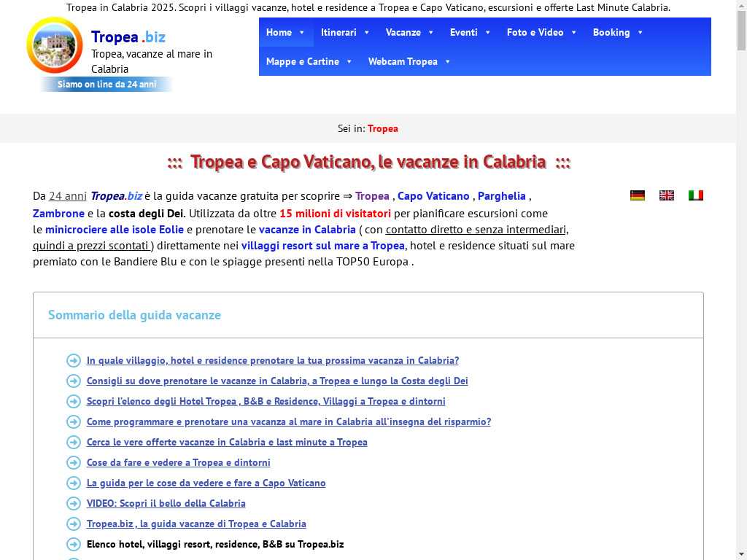Open 'La guida per le cose' Capo Vaticano link
Image resolution: width=747 pixels, height=560 pixels.
tap(206, 483)
